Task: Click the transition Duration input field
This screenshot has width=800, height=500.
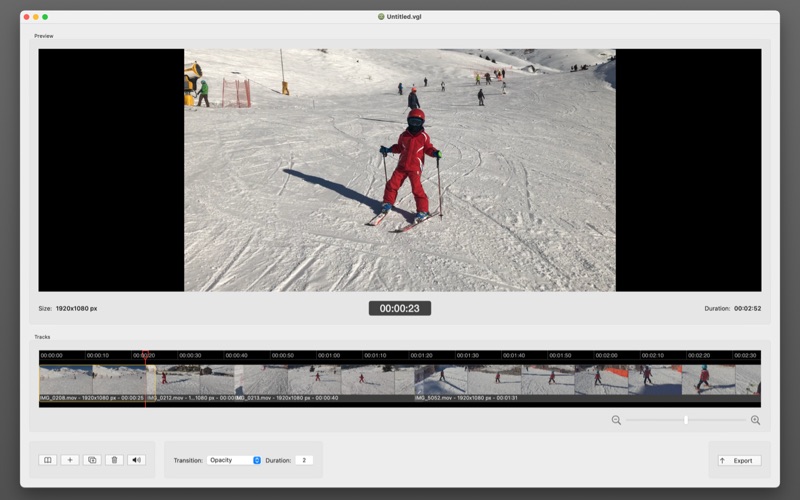Action: (x=304, y=460)
